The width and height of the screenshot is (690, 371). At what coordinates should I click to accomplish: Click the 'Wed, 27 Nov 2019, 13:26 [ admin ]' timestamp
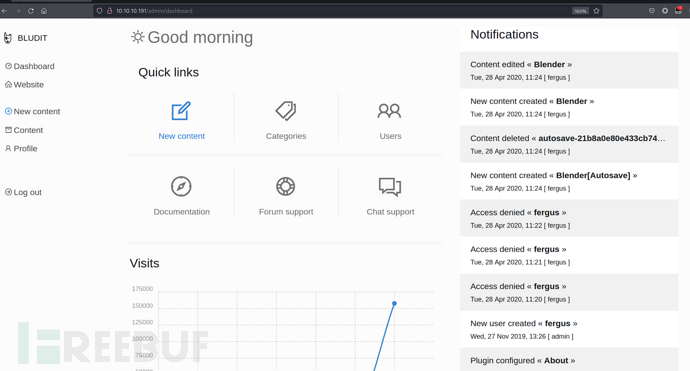point(521,336)
